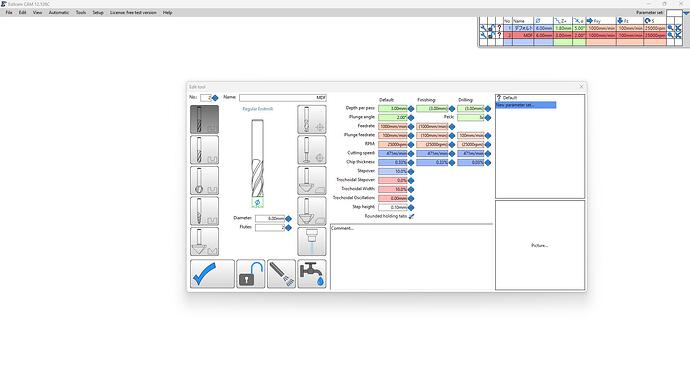This screenshot has height=370, width=690.
Task: Click the Trochoidal Width value field
Action: tap(393, 189)
